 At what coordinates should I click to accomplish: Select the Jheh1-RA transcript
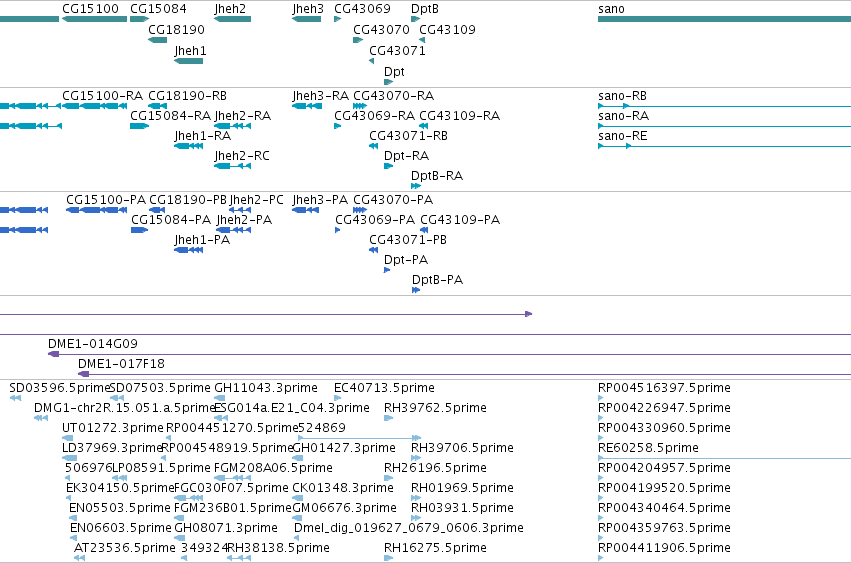(188, 146)
